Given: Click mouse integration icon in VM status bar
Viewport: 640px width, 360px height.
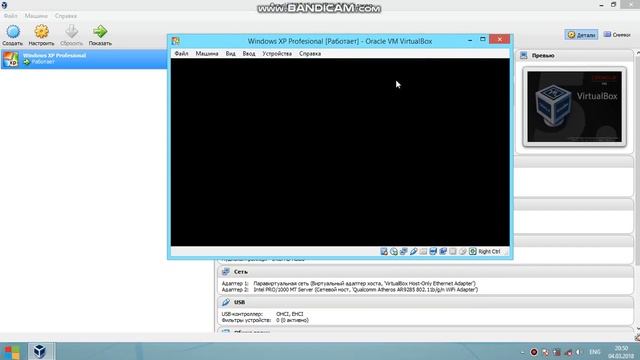Looking at the screenshot, I should pyautogui.click(x=462, y=251).
